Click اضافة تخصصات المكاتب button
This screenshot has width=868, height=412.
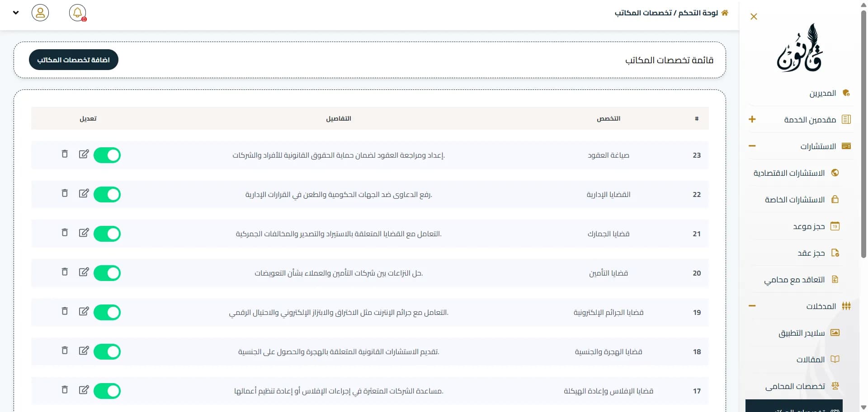point(74,60)
